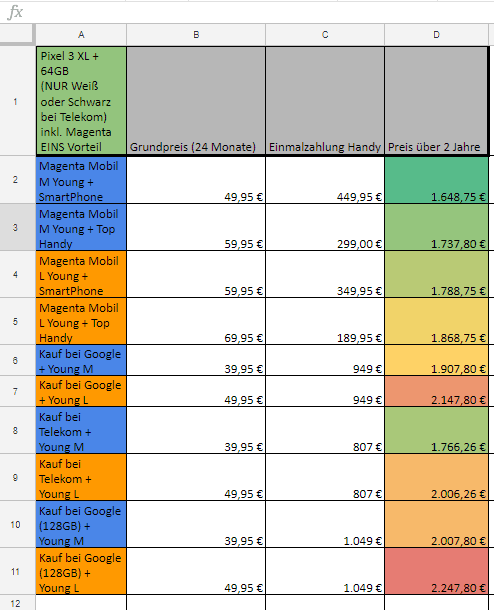Click the 449,95 € payment cell
The height and width of the screenshot is (610, 494).
click(x=325, y=180)
